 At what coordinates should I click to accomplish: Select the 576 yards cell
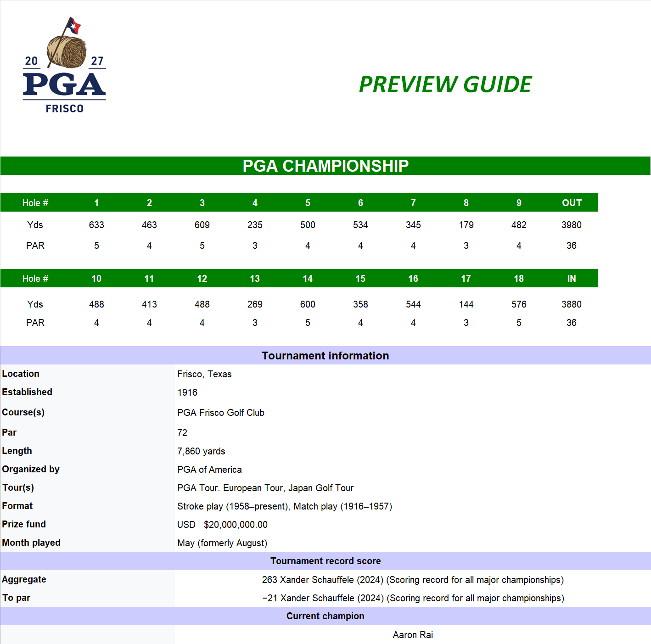(519, 304)
